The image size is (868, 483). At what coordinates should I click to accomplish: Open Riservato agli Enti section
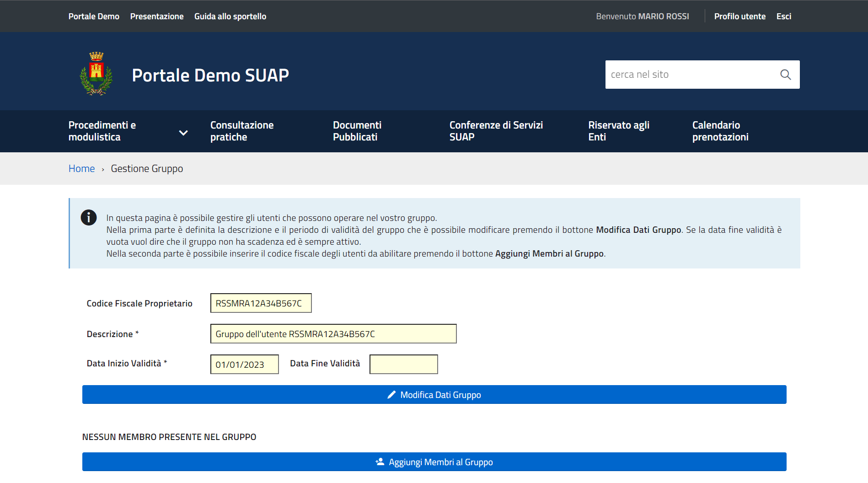point(618,131)
